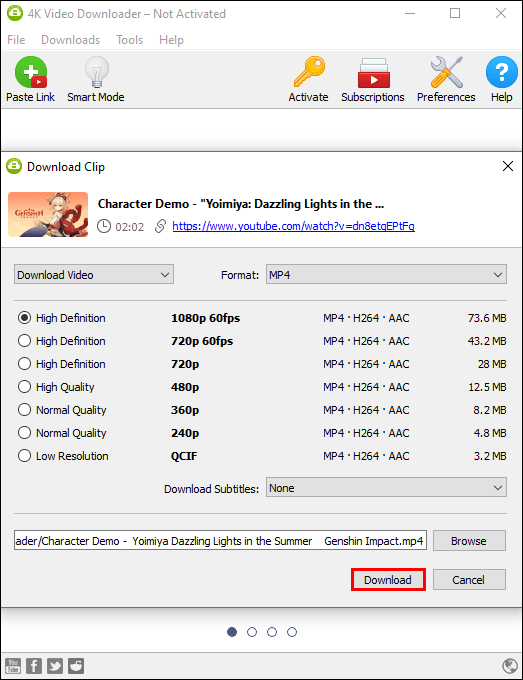Screen dimensions: 523x680
Task: Select the 720p 60fps High Definition option
Action: [25, 341]
